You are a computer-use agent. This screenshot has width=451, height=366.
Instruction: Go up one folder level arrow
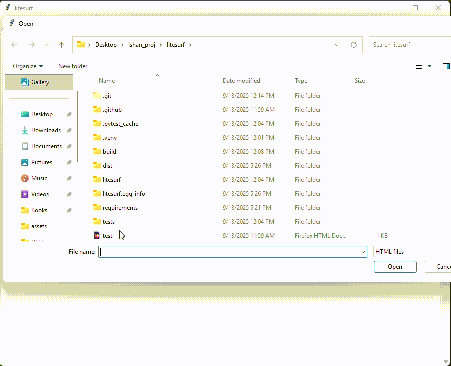point(61,45)
